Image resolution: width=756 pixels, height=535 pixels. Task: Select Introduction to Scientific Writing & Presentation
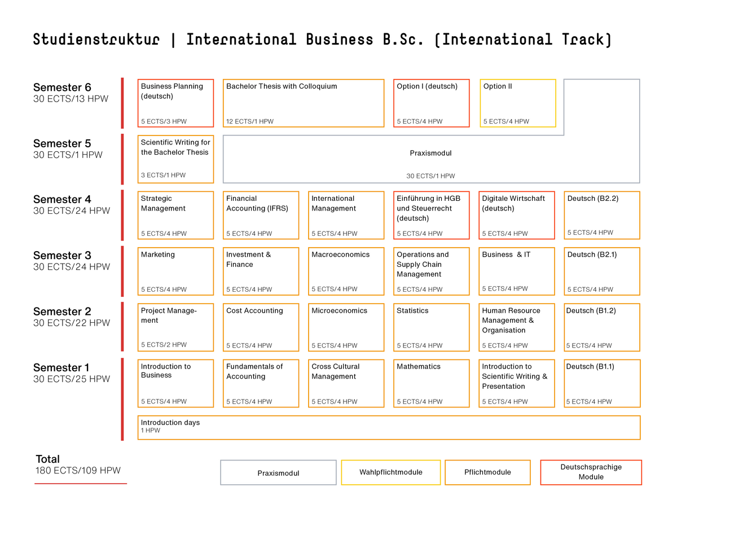click(517, 383)
